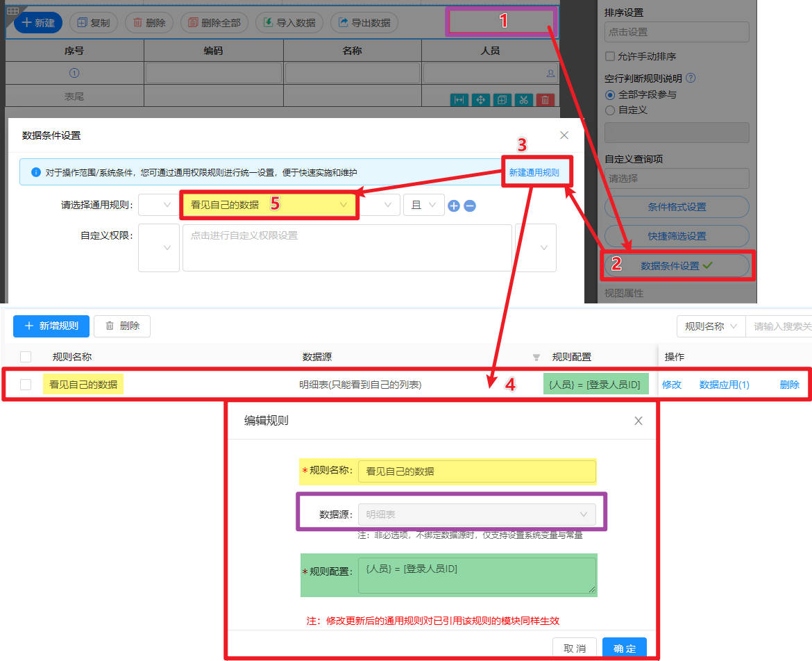Click the column width adjust icon
Viewport: 812px width, 661px height.
pos(459,100)
